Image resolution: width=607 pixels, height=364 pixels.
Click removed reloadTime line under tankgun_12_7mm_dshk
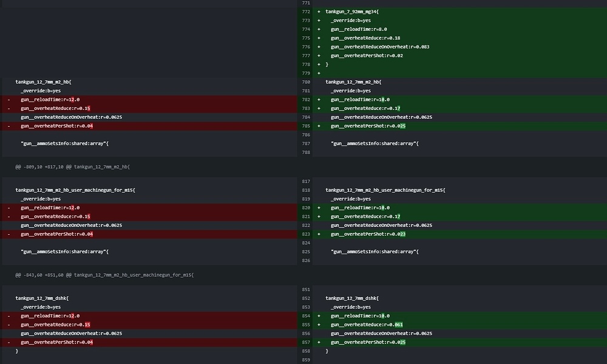coord(50,316)
